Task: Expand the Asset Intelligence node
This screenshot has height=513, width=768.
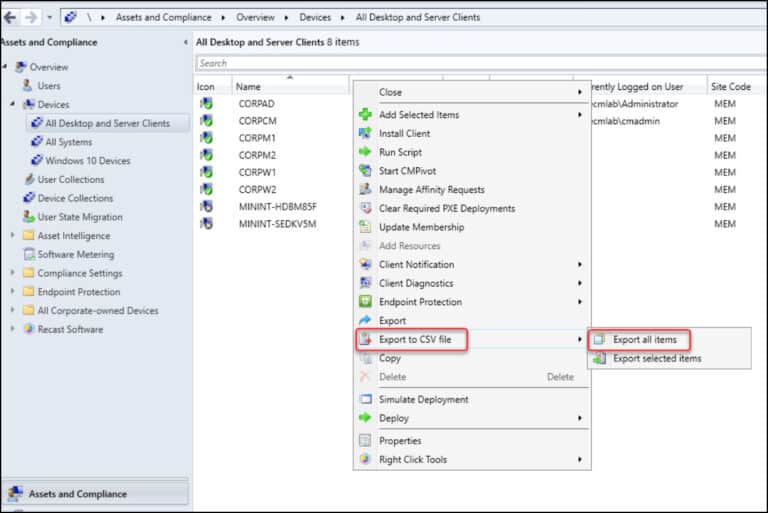Action: click(13, 235)
